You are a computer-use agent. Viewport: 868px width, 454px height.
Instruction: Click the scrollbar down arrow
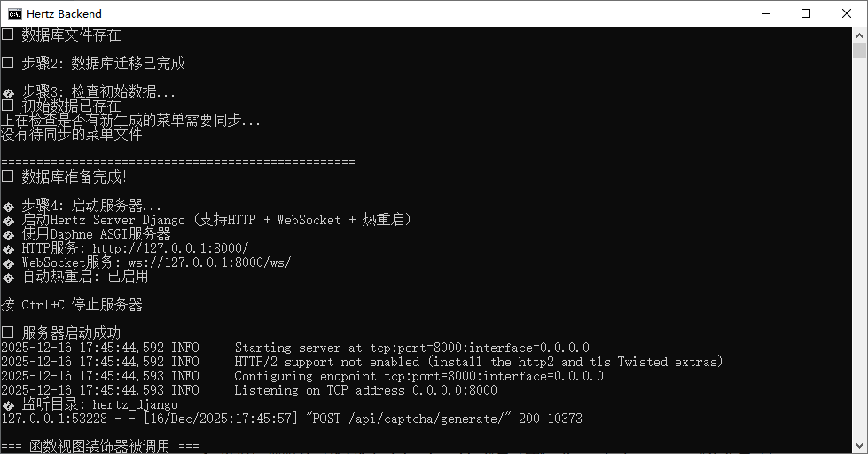point(860,446)
